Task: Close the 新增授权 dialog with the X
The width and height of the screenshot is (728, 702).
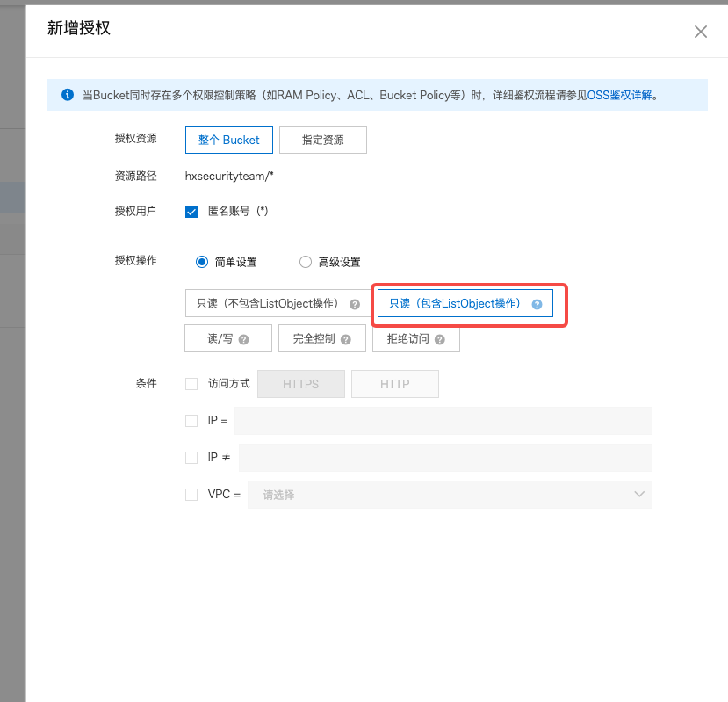Action: pyautogui.click(x=700, y=32)
